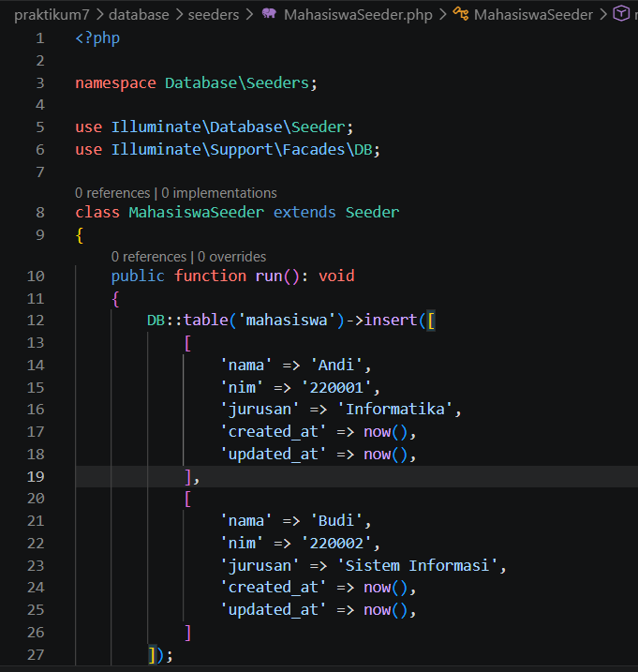Click line number 8 in gutter
The height and width of the screenshot is (672, 638).
[x=40, y=212]
